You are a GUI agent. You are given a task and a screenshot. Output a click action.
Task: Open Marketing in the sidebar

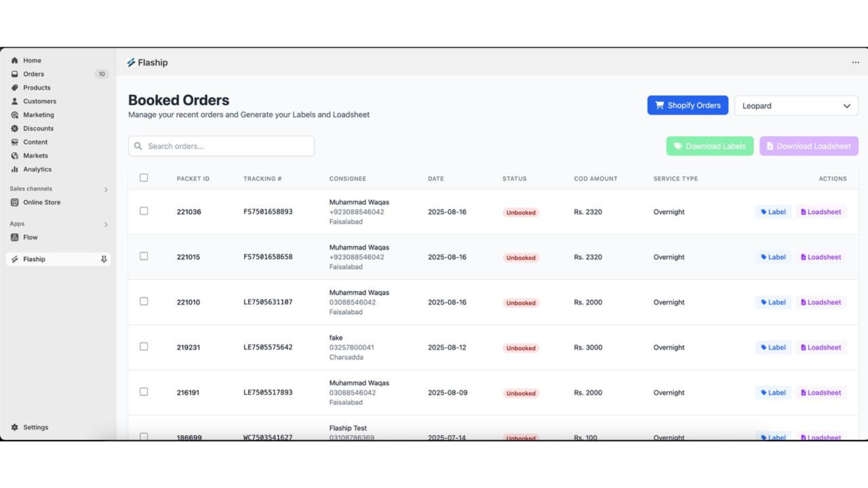(39, 114)
